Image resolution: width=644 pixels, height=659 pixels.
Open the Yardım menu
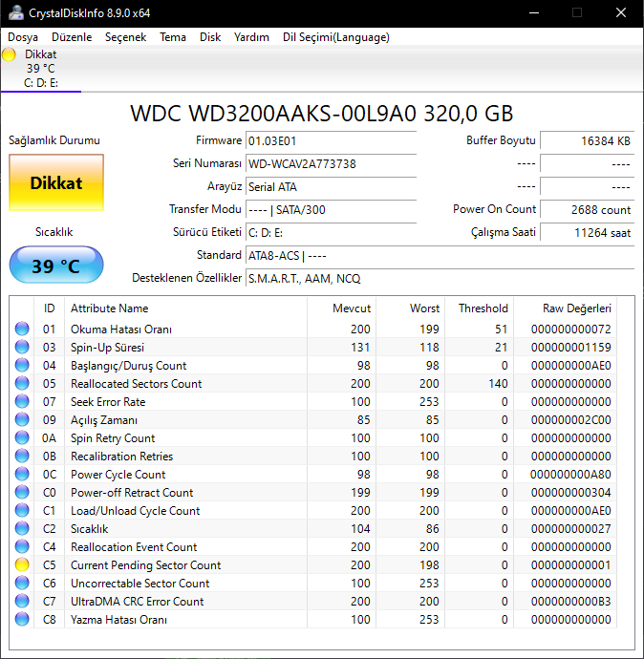251,37
